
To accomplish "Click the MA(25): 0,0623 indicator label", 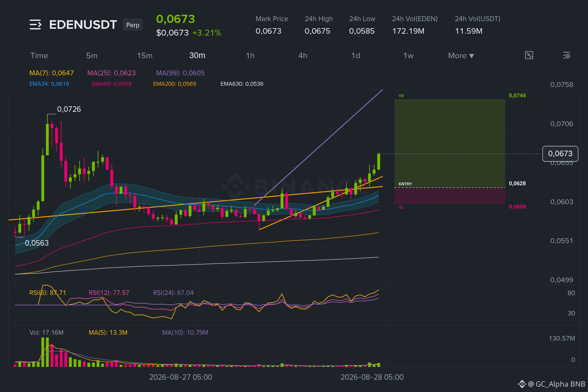I will [x=111, y=73].
